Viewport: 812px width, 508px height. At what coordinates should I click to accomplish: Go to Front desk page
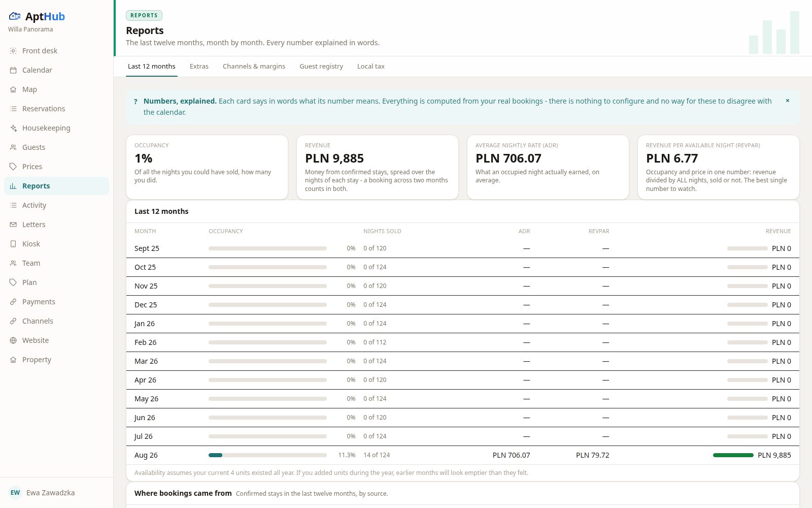(x=56, y=51)
